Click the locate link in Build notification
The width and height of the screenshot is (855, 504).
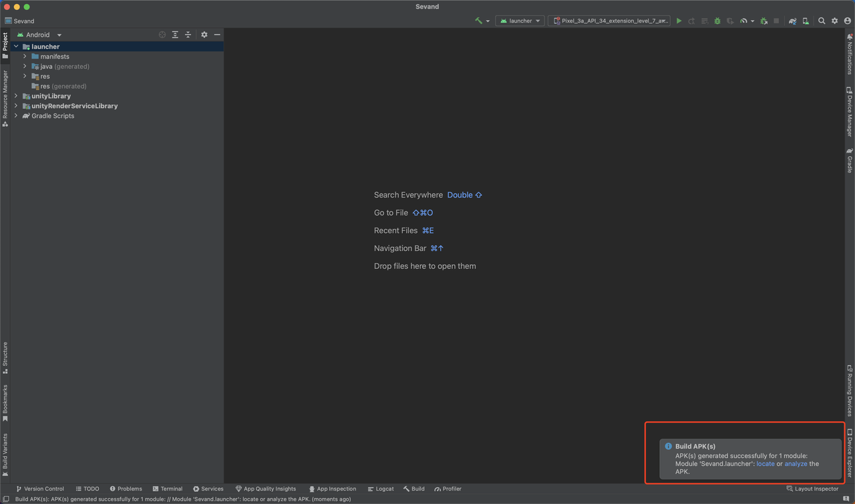tap(765, 463)
